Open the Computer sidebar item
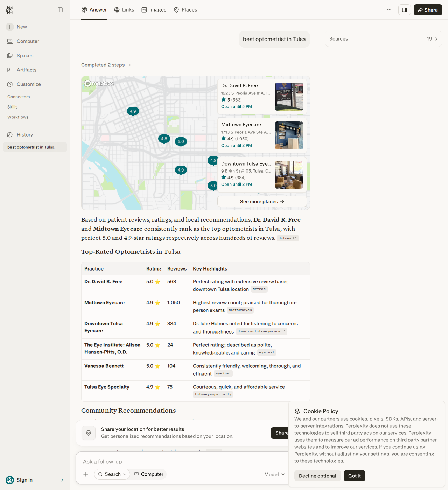The height and width of the screenshot is (490, 448). click(x=23, y=41)
